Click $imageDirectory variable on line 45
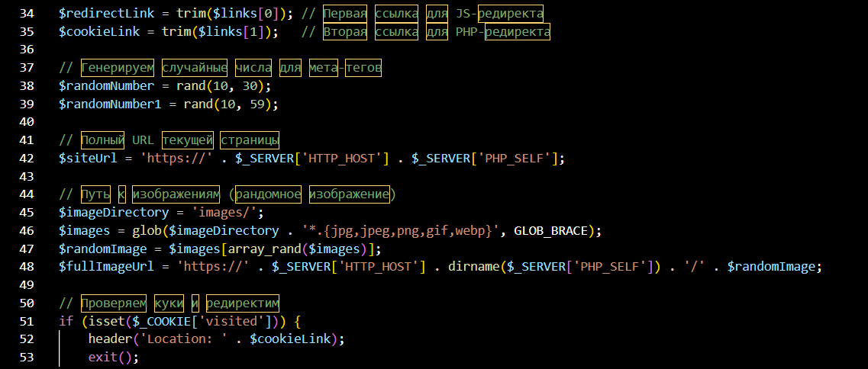This screenshot has width=868, height=369. point(114,213)
